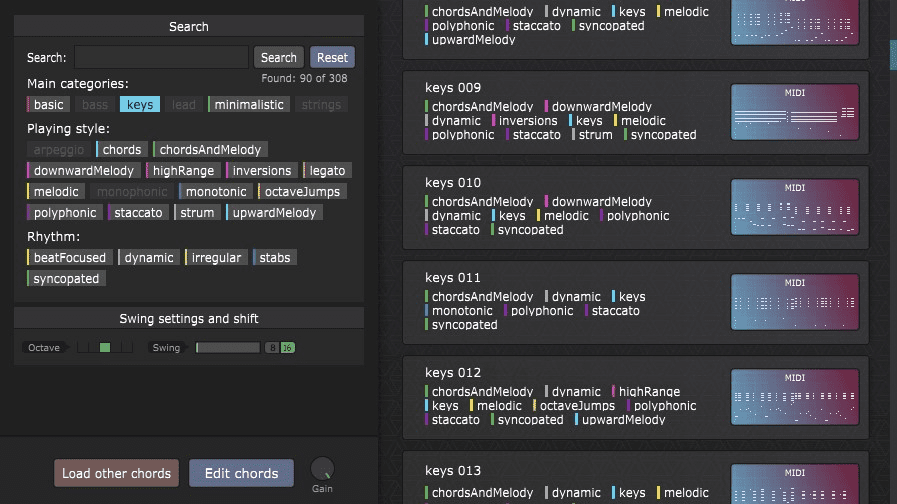Click the keys 011 MIDI thumbnail
This screenshot has height=504, width=897.
[x=795, y=302]
